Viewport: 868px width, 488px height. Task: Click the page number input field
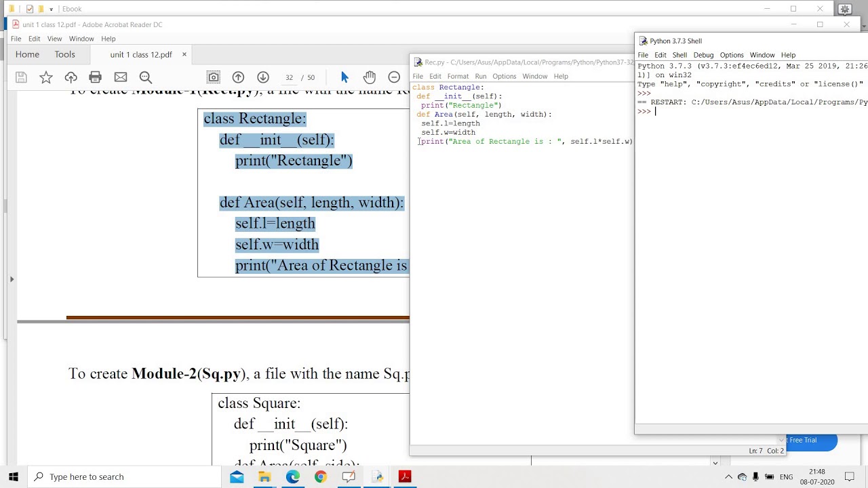click(x=290, y=77)
